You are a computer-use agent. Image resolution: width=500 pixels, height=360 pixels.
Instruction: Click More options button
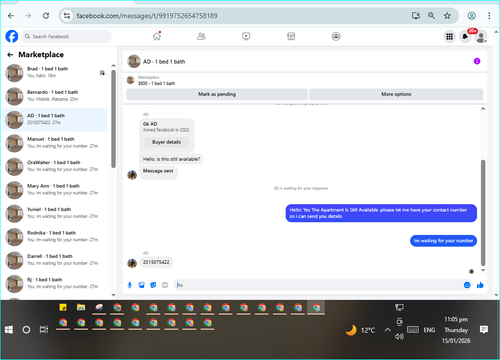click(396, 94)
